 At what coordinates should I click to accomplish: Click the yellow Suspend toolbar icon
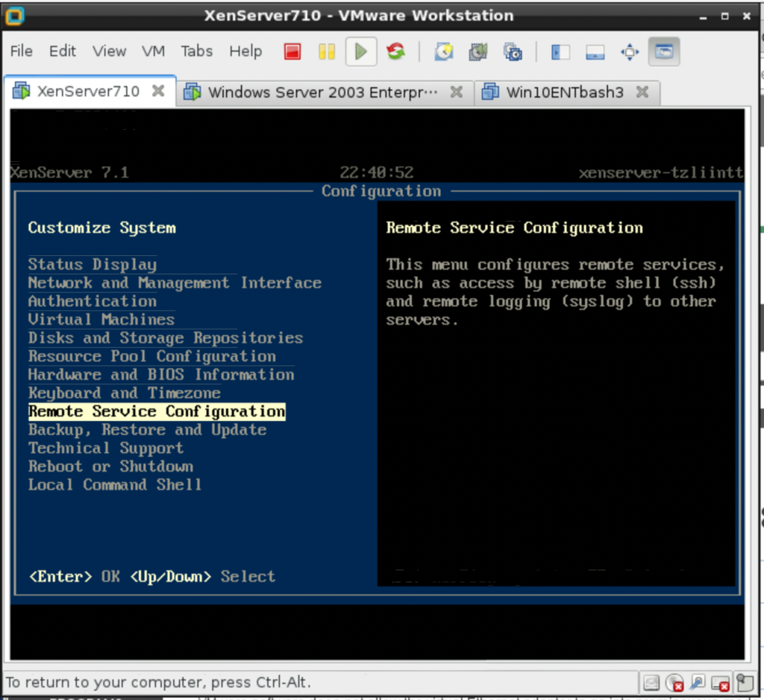[x=327, y=51]
